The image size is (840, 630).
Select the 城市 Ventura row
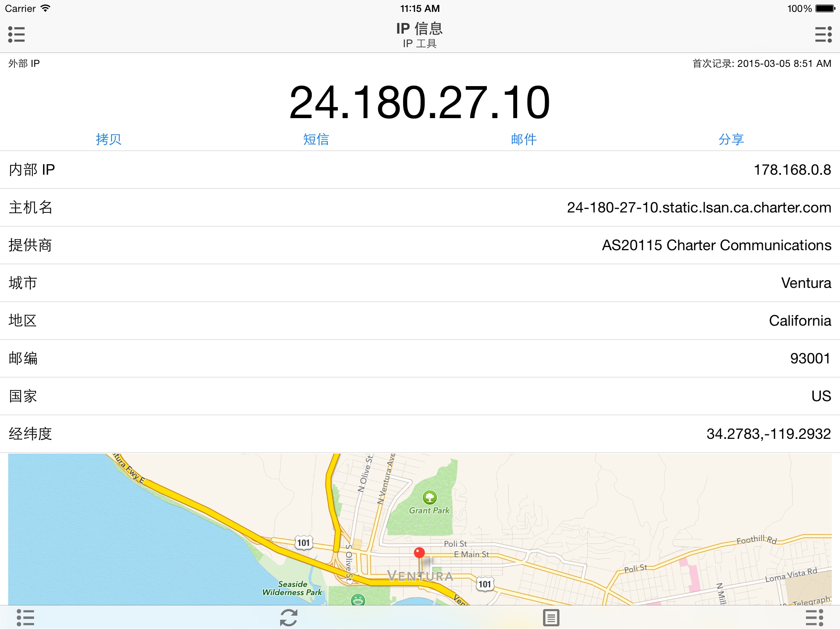[x=420, y=283]
